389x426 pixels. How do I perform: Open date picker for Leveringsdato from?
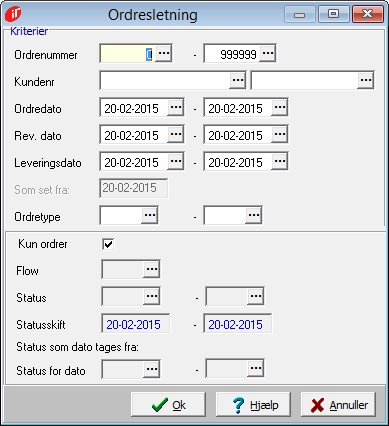175,161
